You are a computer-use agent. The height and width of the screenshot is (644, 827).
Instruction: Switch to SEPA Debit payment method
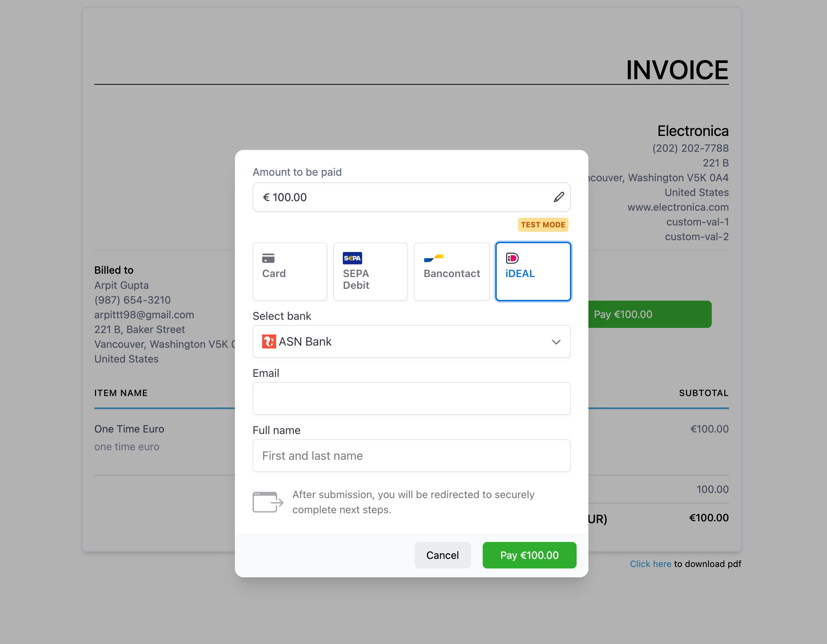point(370,272)
